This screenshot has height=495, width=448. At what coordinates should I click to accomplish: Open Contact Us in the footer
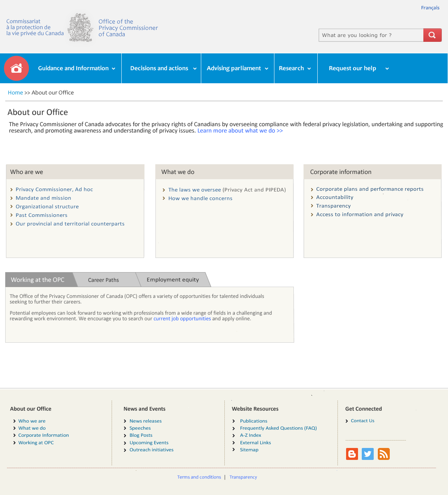pyautogui.click(x=362, y=421)
